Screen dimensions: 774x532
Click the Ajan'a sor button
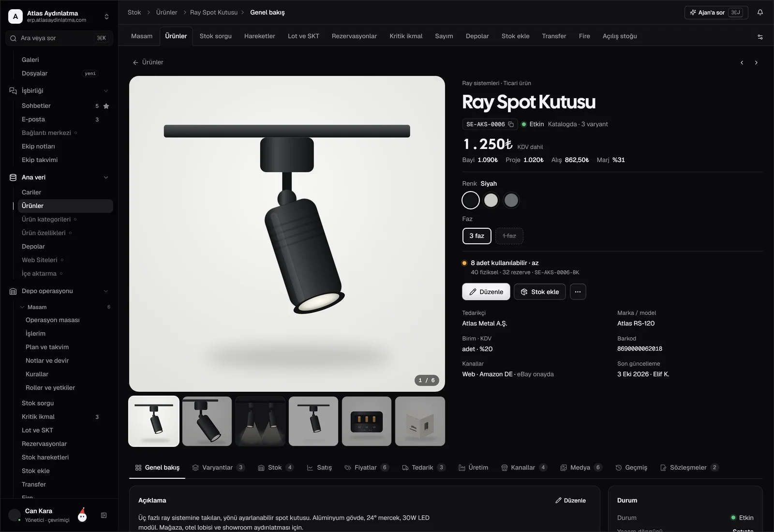point(716,13)
